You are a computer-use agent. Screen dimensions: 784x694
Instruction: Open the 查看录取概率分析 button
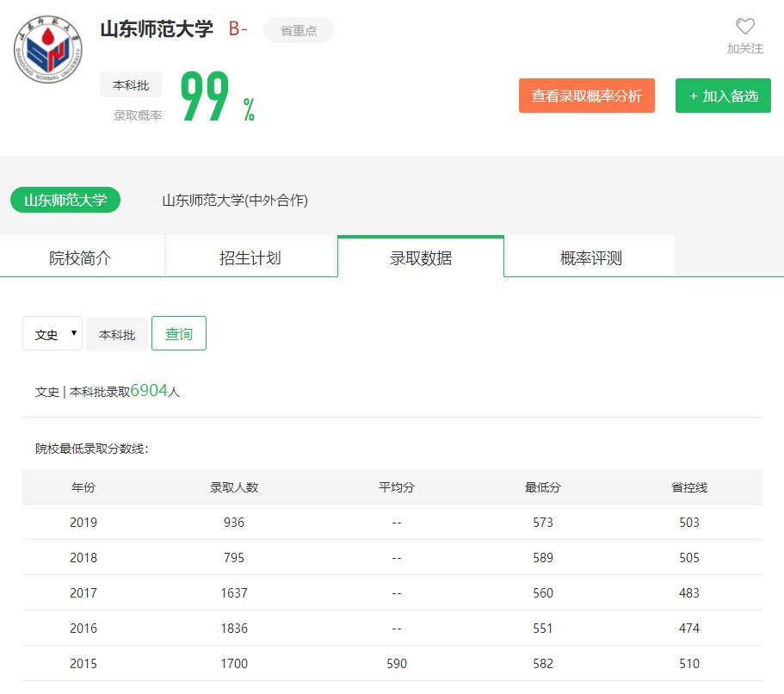[587, 96]
